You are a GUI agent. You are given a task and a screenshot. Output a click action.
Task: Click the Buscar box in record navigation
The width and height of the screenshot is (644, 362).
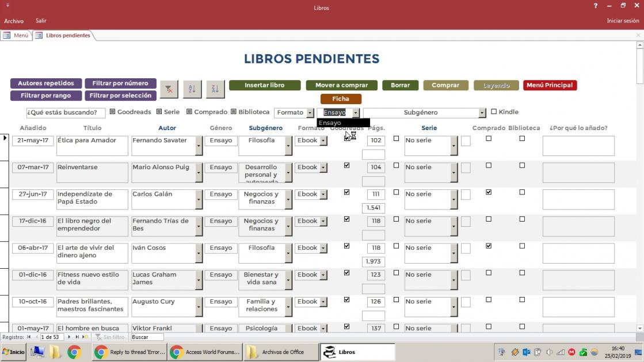[147, 337]
